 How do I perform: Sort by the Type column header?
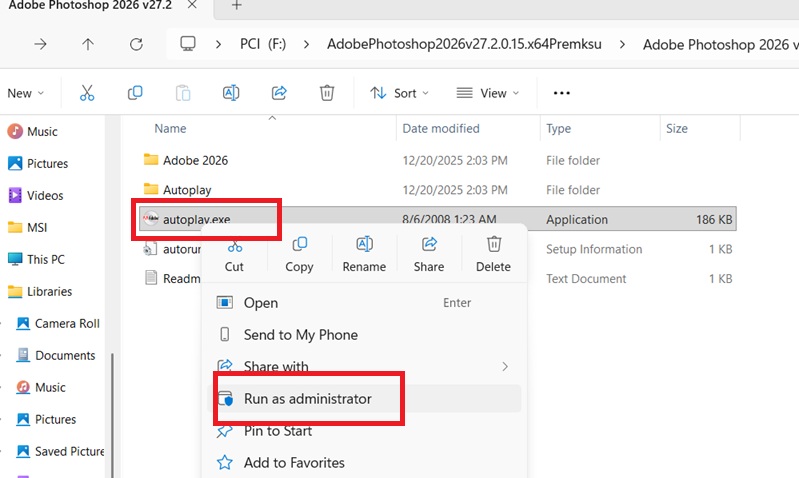pyautogui.click(x=558, y=128)
